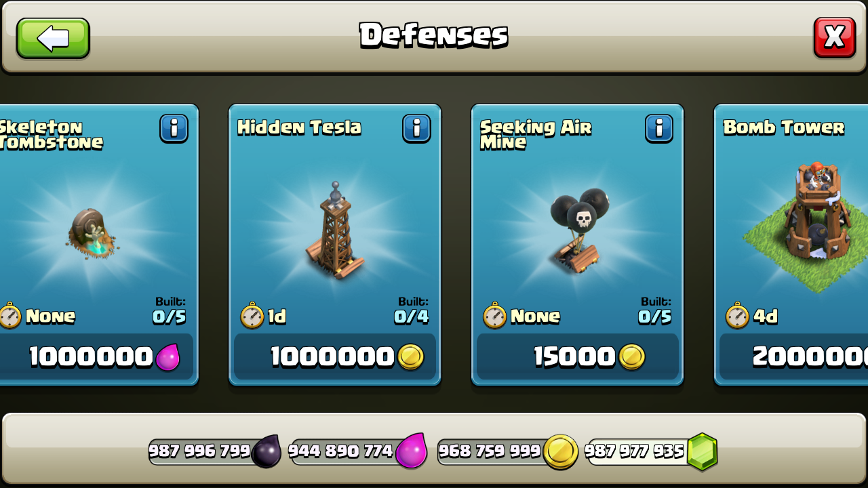The image size is (868, 488).
Task: Tap the pink elixir drop resource icon
Action: pyautogui.click(x=412, y=451)
